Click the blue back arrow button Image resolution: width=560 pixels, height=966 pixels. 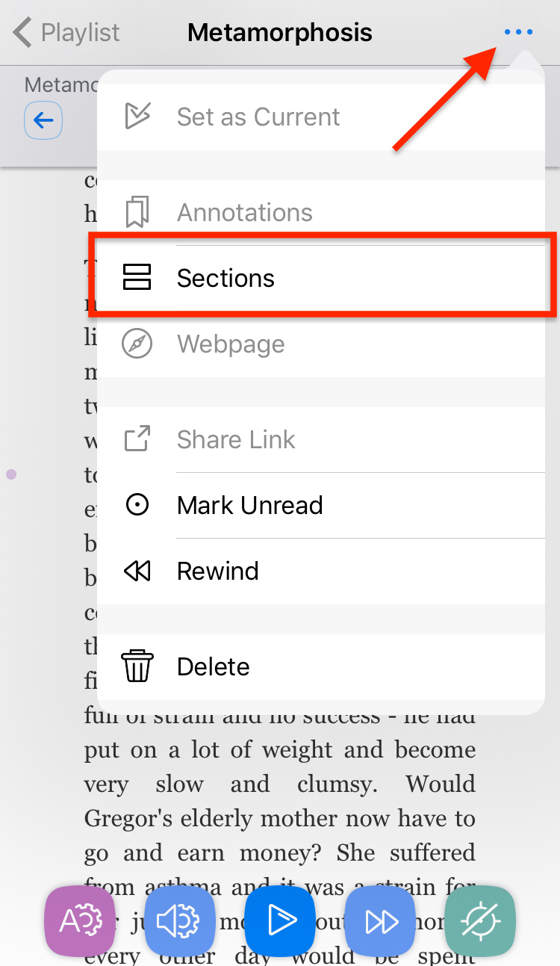coord(43,120)
